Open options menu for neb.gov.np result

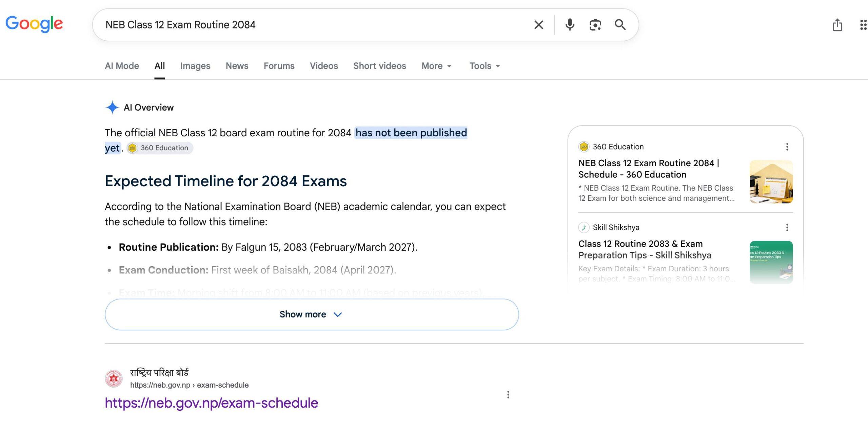point(508,394)
